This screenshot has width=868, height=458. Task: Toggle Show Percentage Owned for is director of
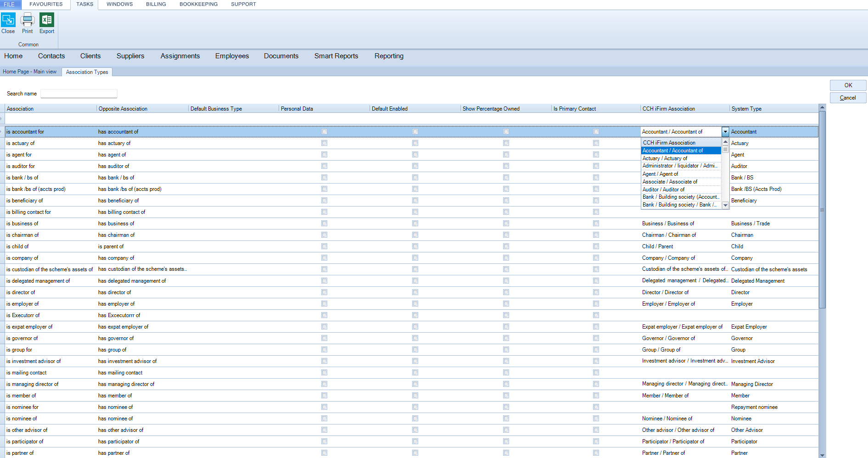pos(506,292)
